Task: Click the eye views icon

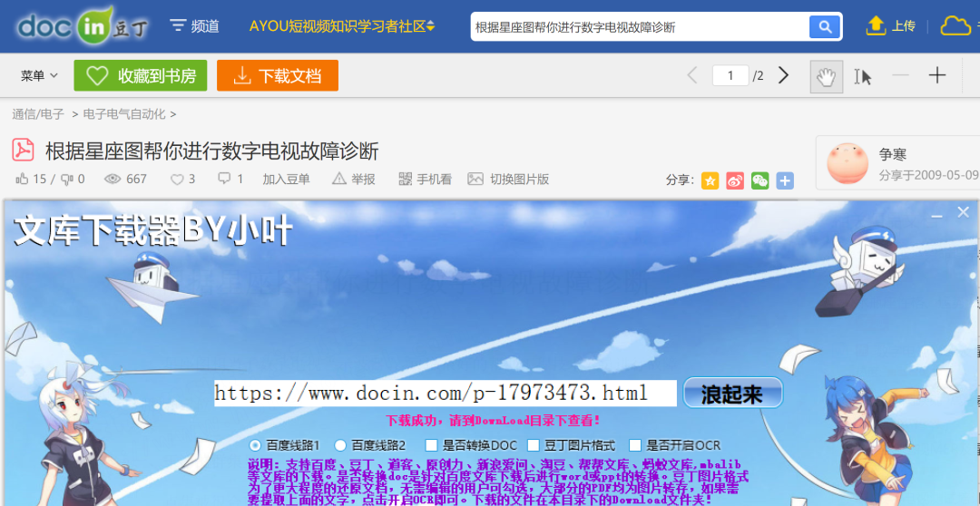Action: click(x=113, y=180)
